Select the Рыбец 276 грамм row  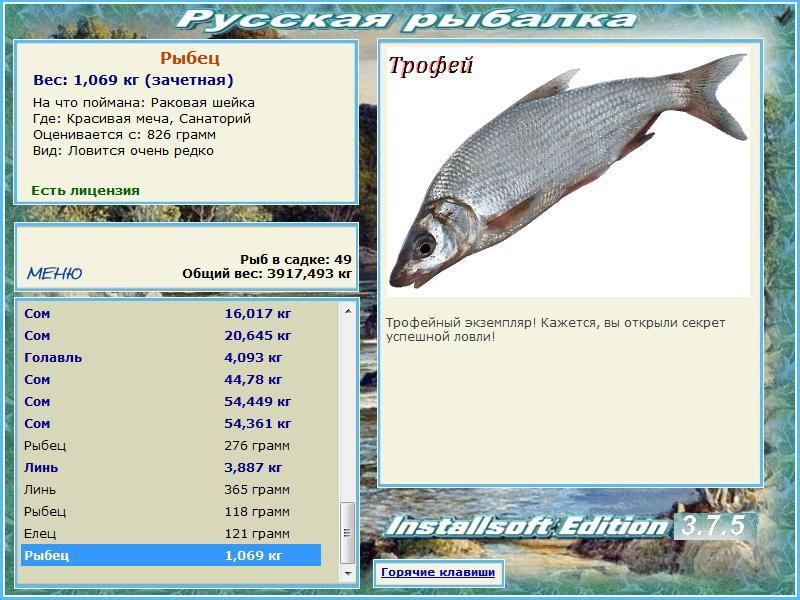point(171,445)
